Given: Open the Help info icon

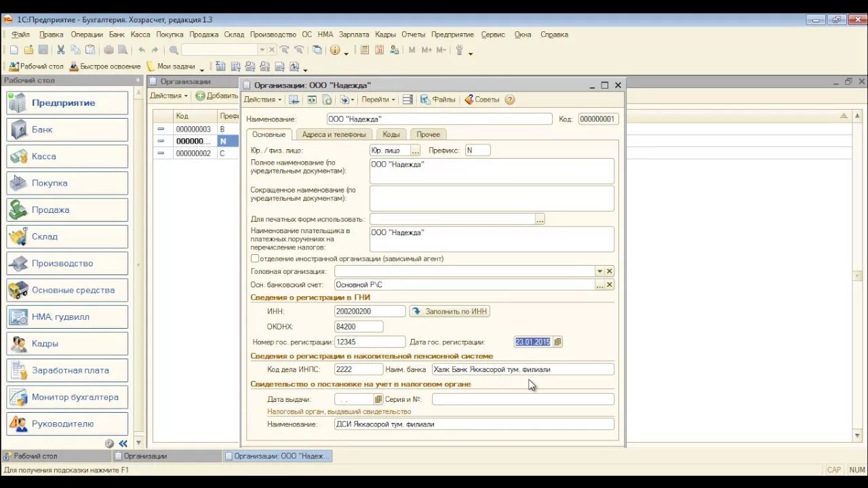Looking at the screenshot, I should 335,50.
